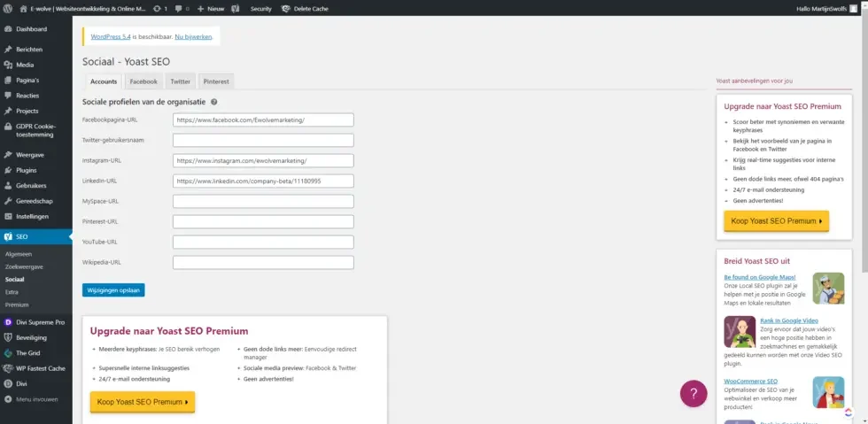This screenshot has height=424, width=868.
Task: Click the Video SEO plugin thumbnail
Action: (740, 332)
